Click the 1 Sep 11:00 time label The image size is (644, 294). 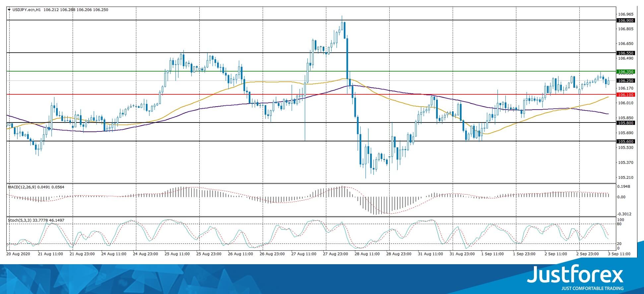click(x=492, y=254)
